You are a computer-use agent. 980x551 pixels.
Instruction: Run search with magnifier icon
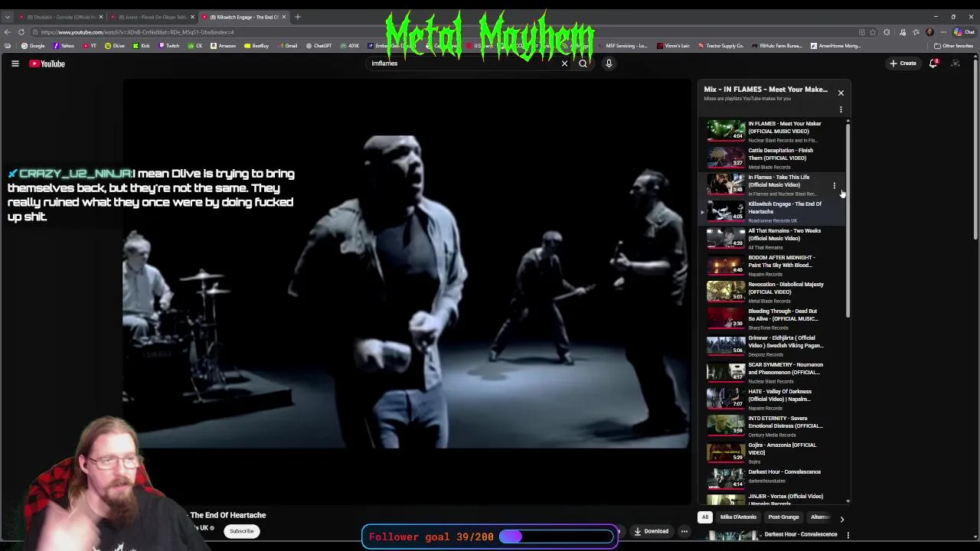pyautogui.click(x=583, y=64)
